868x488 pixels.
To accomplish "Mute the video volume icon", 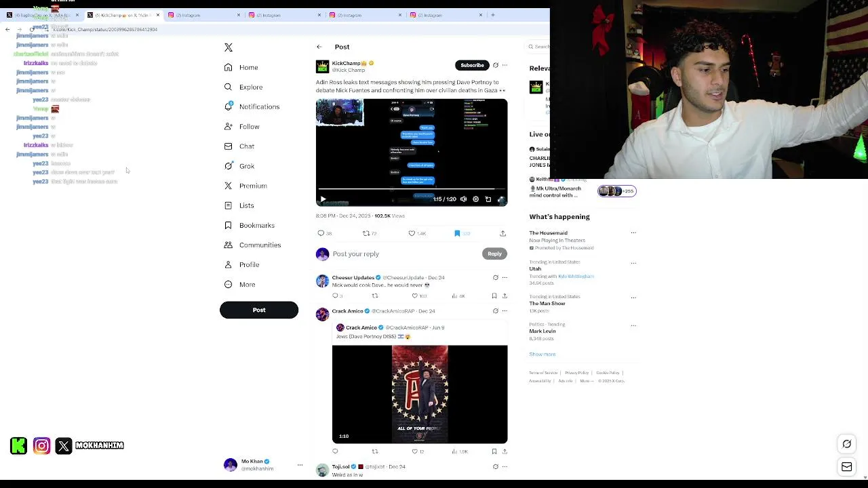I will click(463, 199).
